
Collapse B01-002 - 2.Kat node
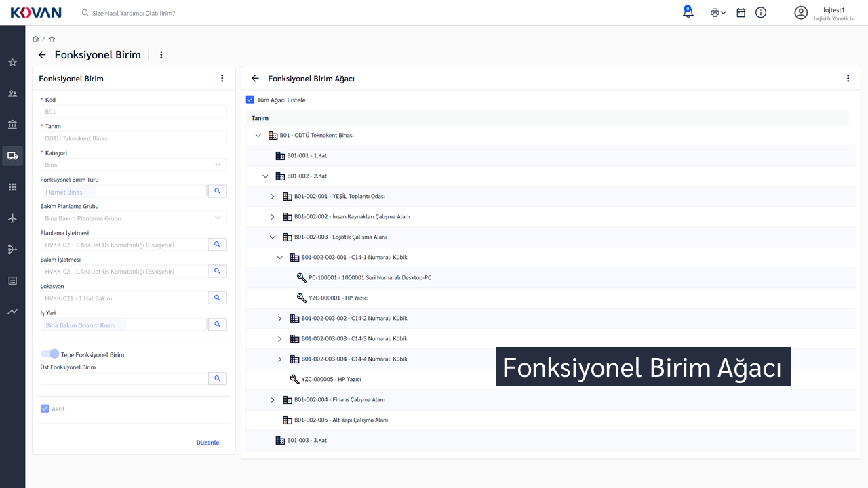(x=265, y=176)
